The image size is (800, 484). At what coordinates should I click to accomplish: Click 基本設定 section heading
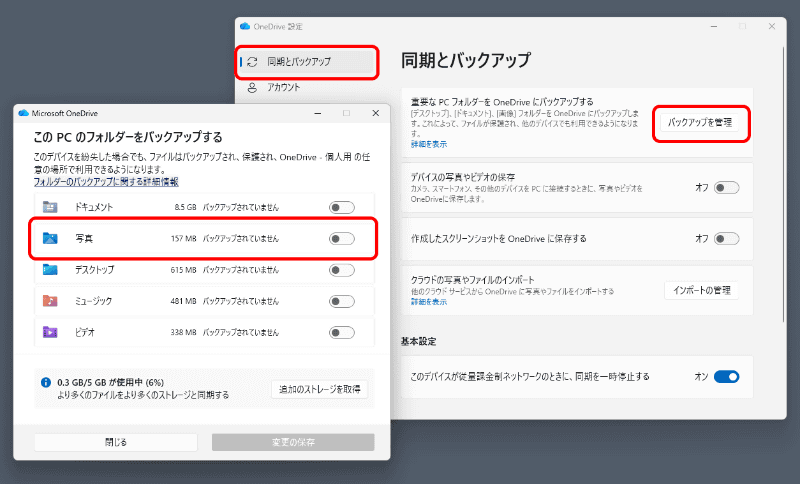coord(418,341)
